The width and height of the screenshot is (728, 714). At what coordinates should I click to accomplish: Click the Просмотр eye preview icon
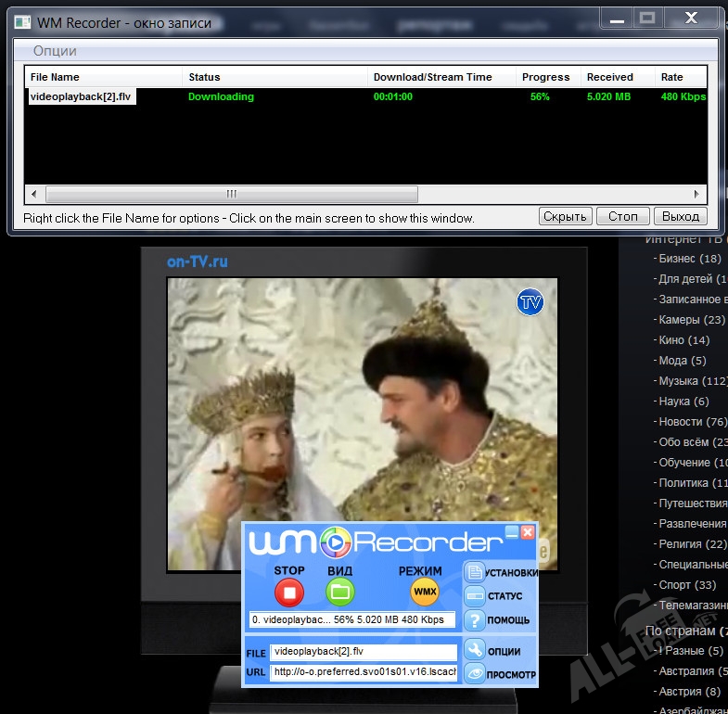tap(474, 674)
